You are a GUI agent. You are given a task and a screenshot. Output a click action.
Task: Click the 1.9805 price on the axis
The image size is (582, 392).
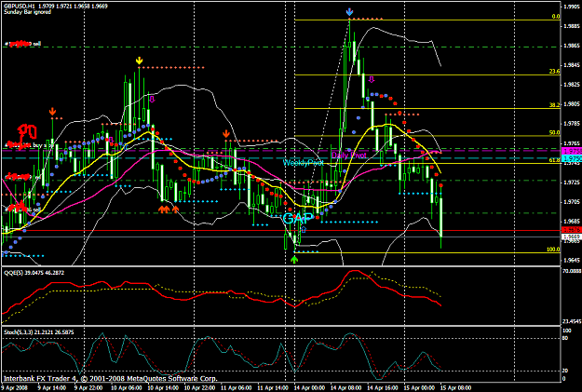click(x=573, y=104)
